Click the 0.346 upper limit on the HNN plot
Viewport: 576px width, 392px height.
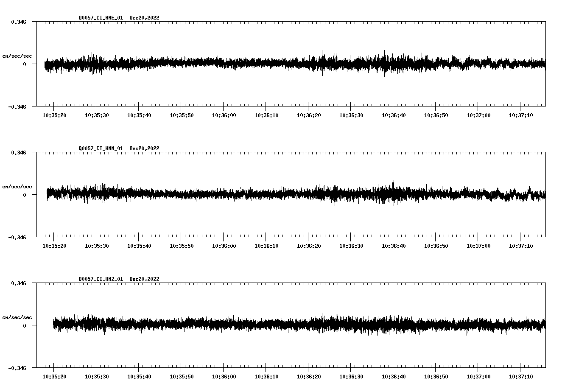19,152
